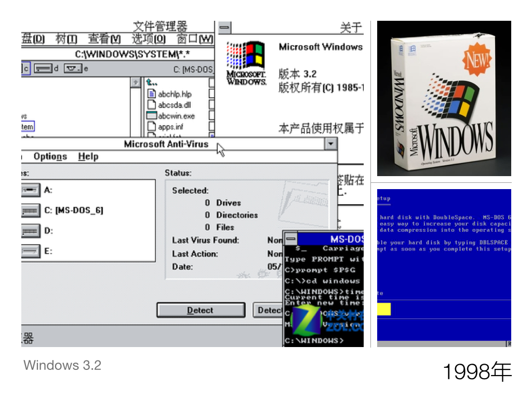Click Anti-Virus title bar down arrow
The height and width of the screenshot is (399, 532).
[330, 144]
